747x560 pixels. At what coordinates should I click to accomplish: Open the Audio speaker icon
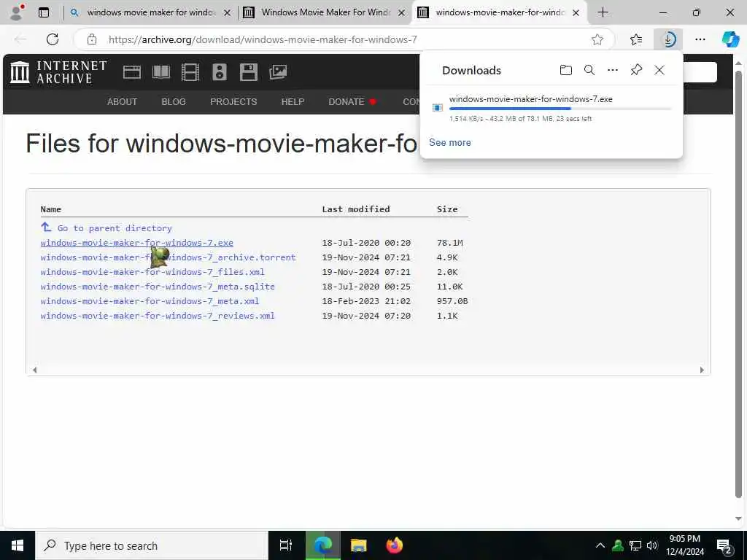[x=219, y=72]
